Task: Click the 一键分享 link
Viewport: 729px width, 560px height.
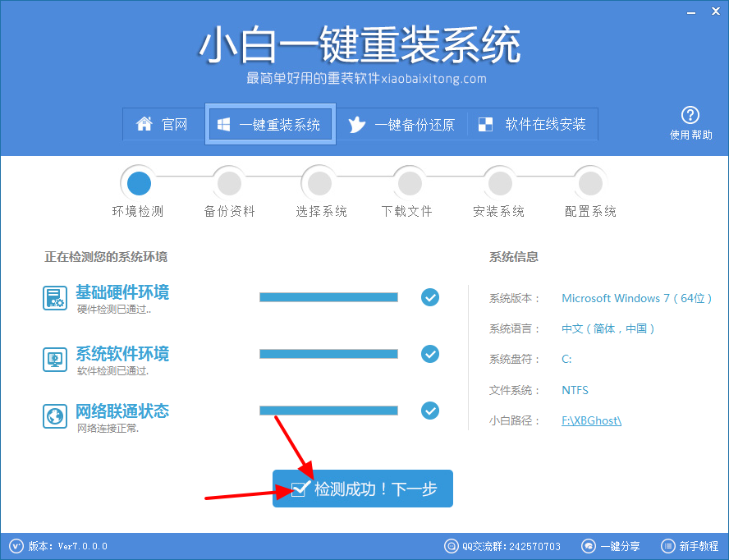Action: [x=620, y=547]
